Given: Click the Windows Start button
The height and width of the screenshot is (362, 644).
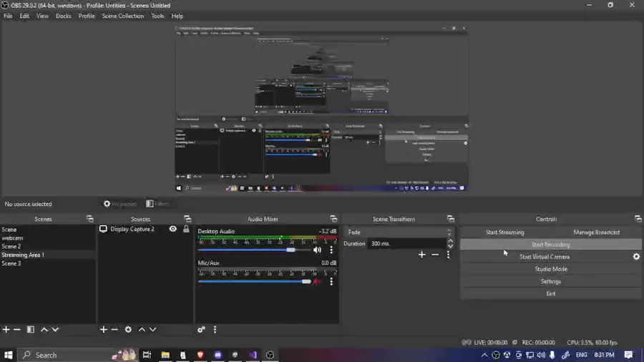Looking at the screenshot, I should (x=8, y=355).
